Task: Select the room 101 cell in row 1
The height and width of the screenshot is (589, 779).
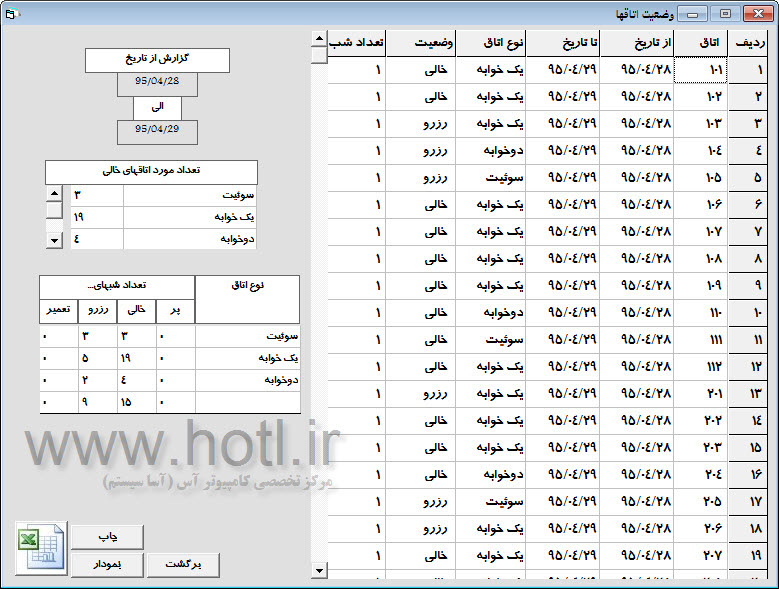Action: [700, 70]
